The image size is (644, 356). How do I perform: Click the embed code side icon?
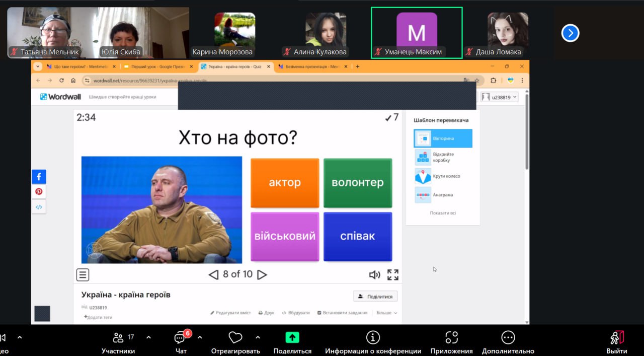click(x=39, y=207)
